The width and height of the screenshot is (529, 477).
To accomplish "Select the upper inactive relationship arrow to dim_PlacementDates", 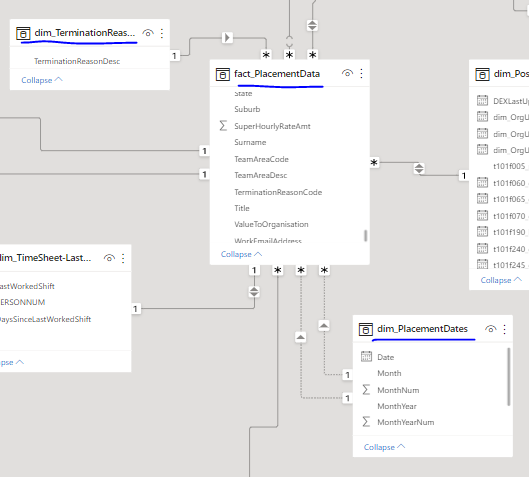I will tap(324, 326).
